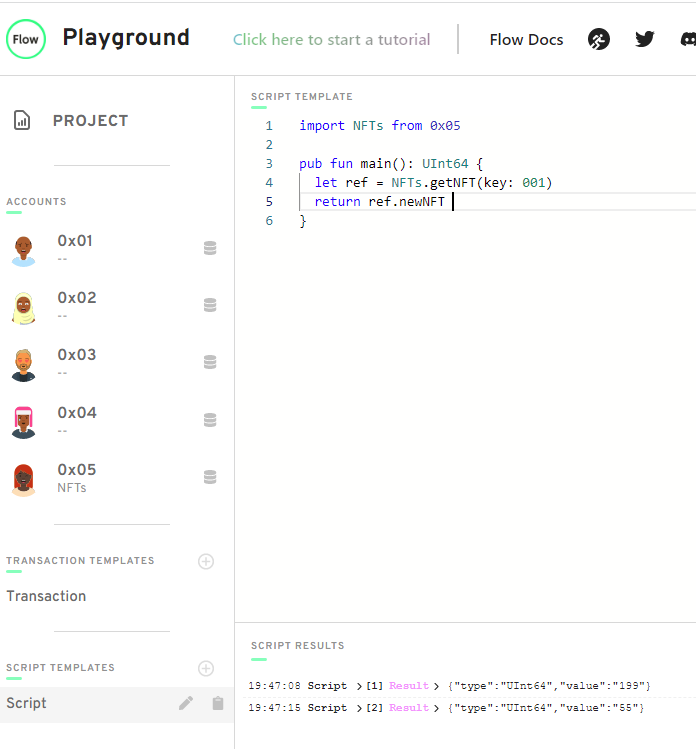The image size is (696, 749).
Task: Click the Flow logo icon
Action: pos(26,39)
